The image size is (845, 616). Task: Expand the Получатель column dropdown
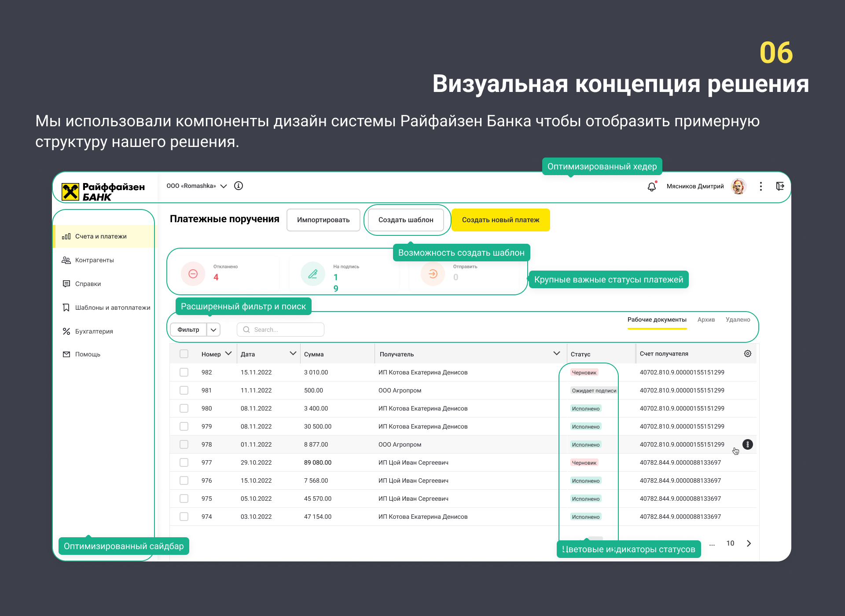coord(556,354)
